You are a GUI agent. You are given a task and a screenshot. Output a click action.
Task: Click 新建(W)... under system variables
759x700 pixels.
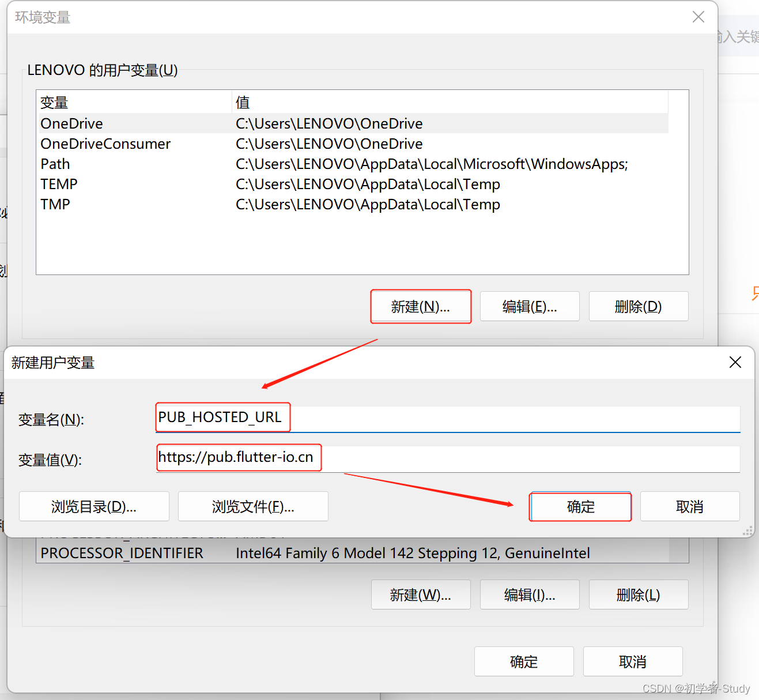421,594
